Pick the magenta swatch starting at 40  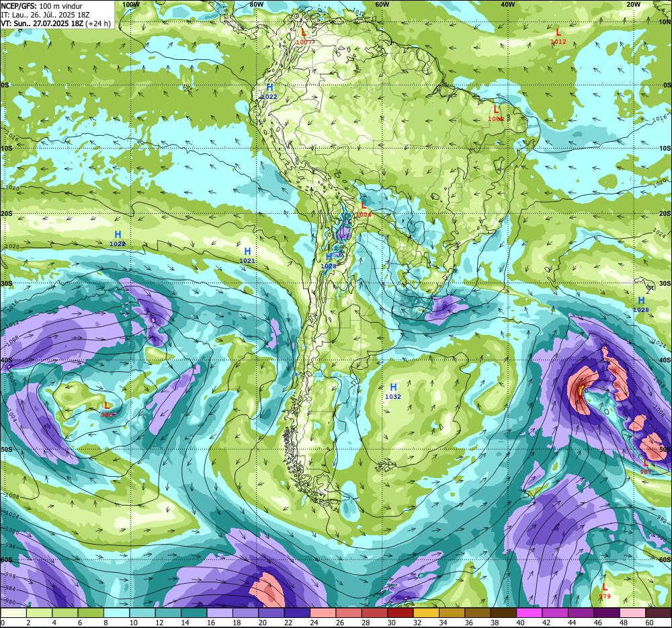click(x=530, y=613)
